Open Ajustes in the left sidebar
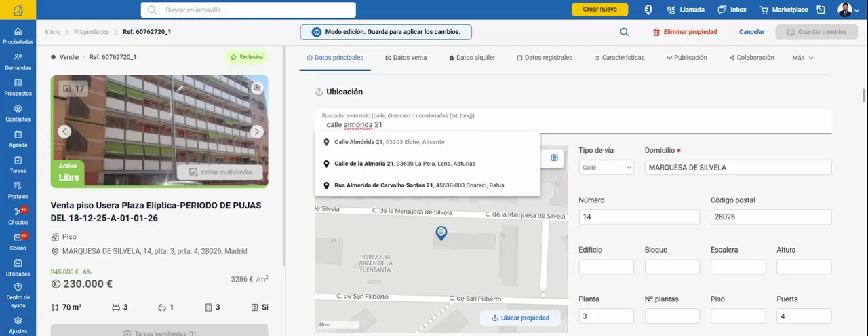 point(18,324)
